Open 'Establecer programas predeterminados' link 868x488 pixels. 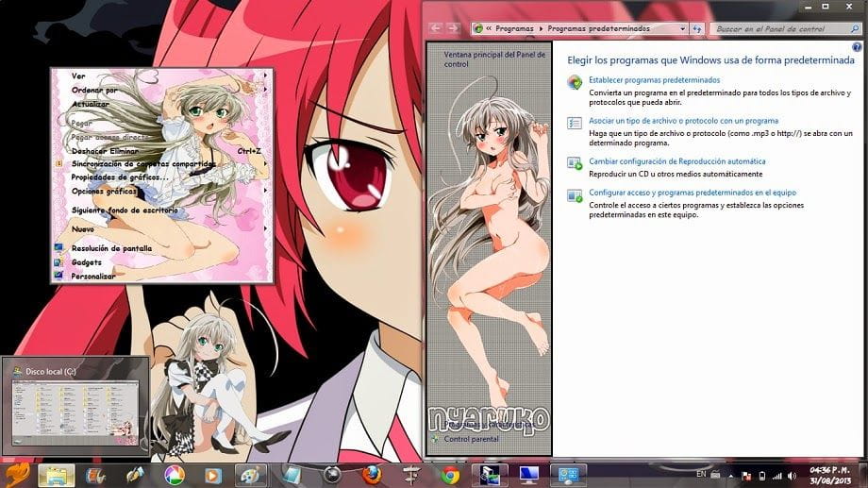click(x=654, y=80)
